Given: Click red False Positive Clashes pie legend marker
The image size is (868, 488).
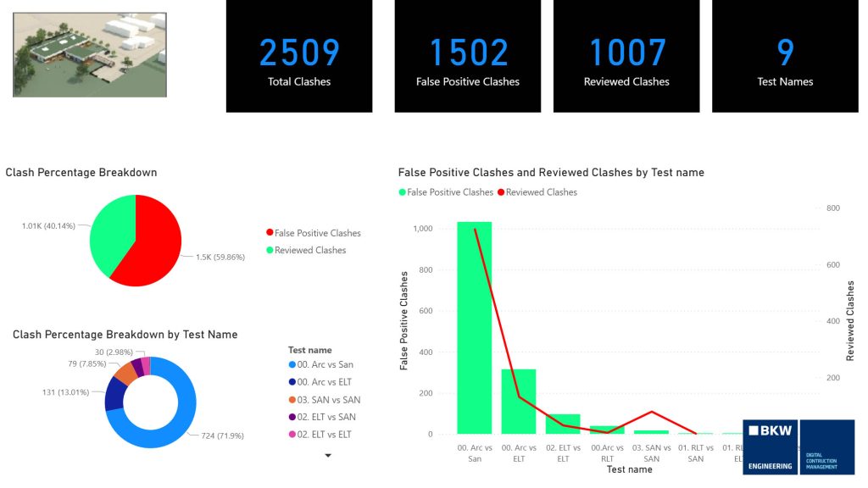Looking at the screenshot, I should click(270, 233).
